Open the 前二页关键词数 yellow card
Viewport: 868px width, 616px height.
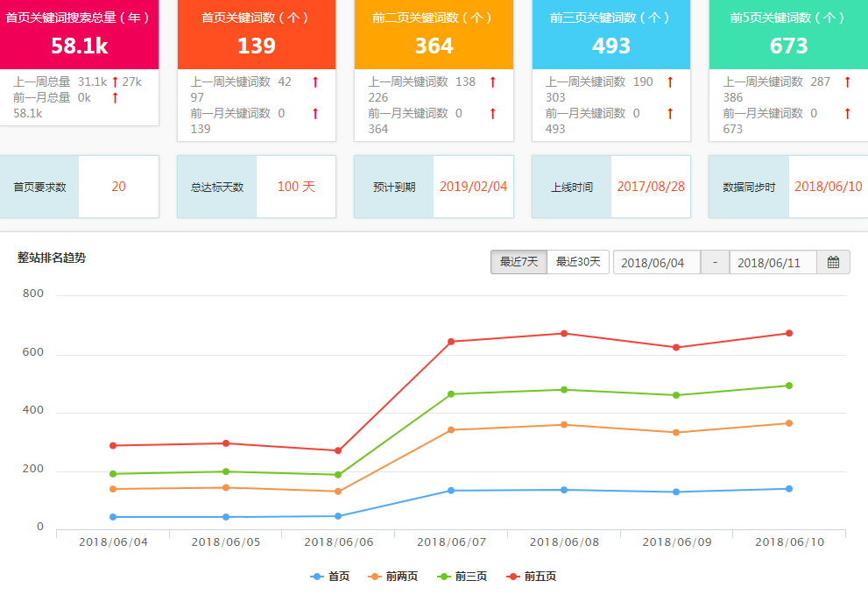click(x=434, y=35)
